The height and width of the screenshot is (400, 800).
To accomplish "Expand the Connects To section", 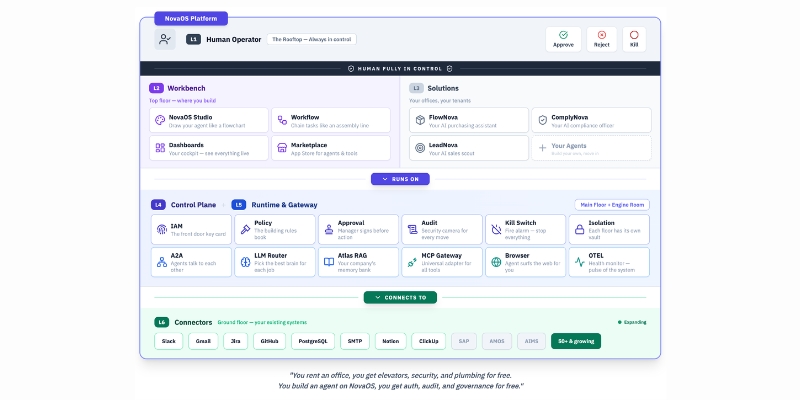I will [400, 297].
